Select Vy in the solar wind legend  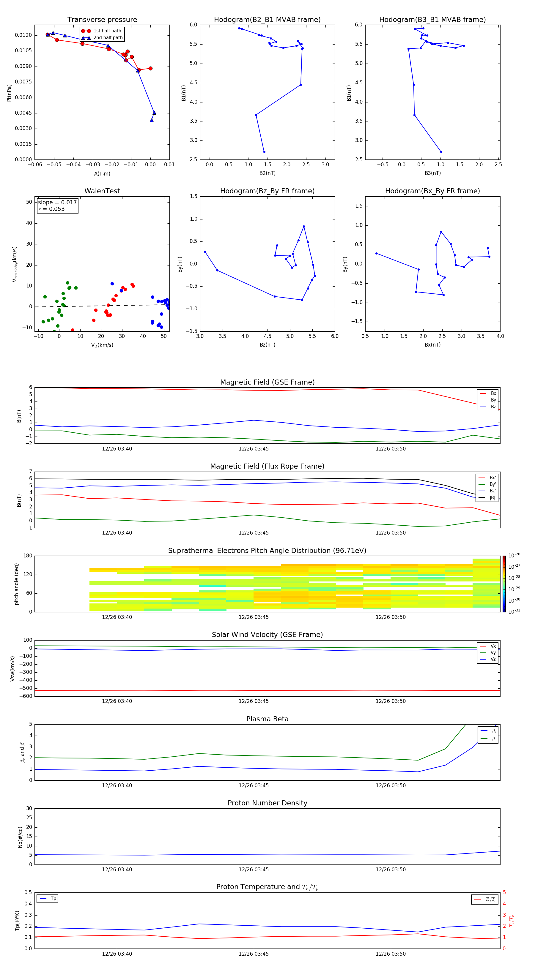[488, 652]
